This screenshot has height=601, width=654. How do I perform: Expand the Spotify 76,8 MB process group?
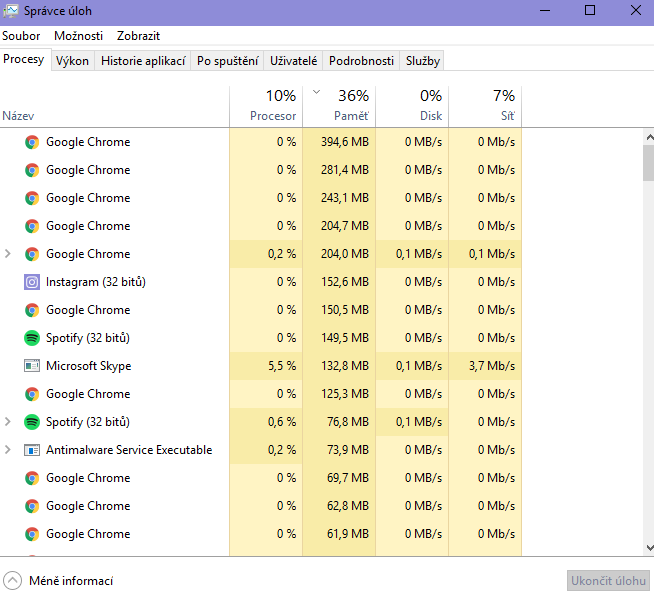(x=8, y=422)
